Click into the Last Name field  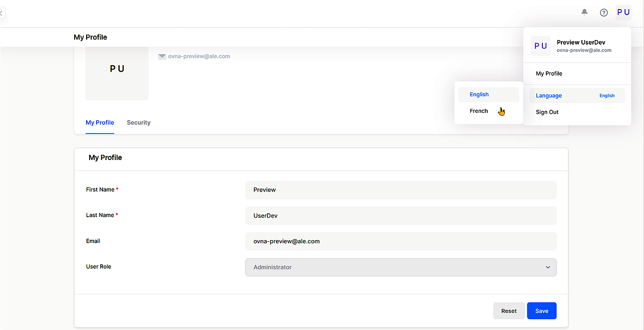tap(400, 216)
